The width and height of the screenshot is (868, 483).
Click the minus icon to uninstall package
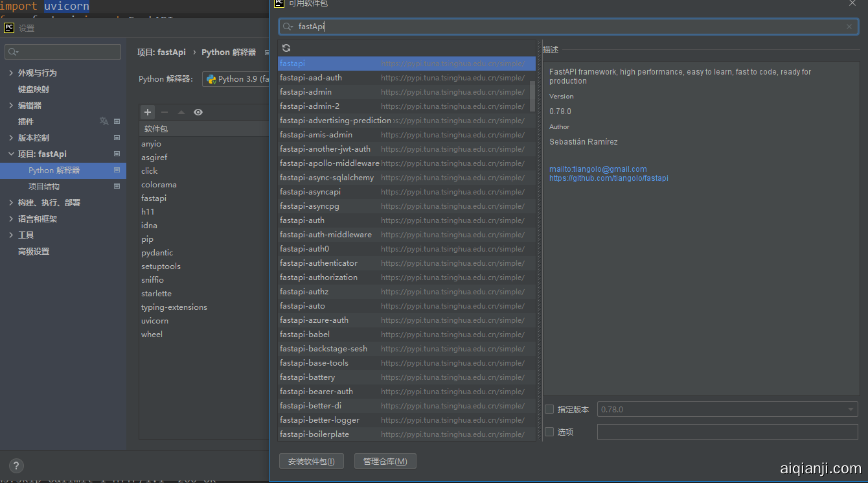tap(165, 112)
